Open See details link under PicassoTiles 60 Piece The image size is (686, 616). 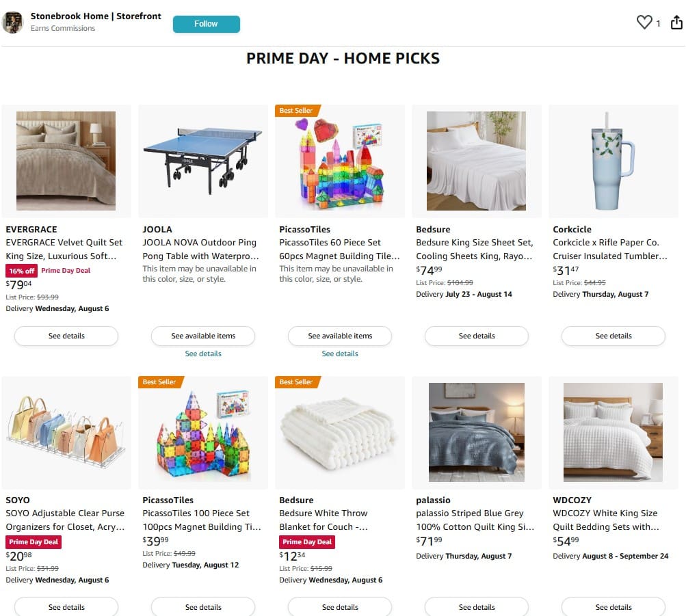340,353
